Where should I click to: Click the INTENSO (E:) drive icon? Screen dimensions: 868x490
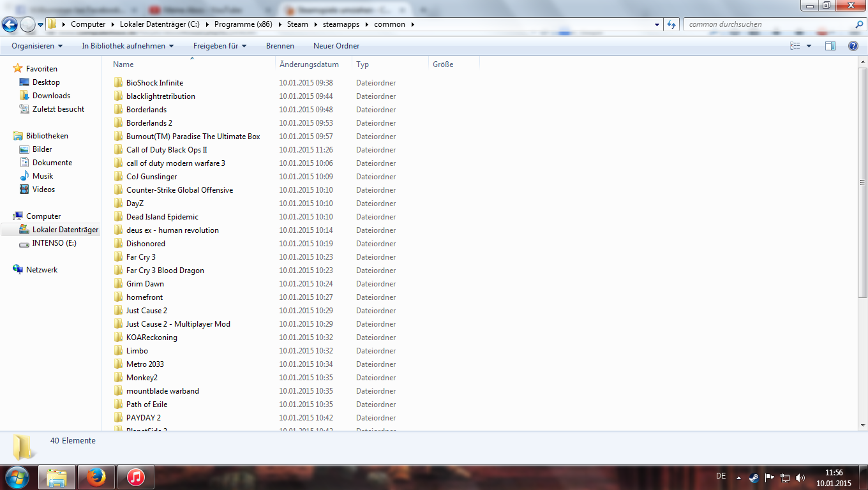(x=24, y=243)
